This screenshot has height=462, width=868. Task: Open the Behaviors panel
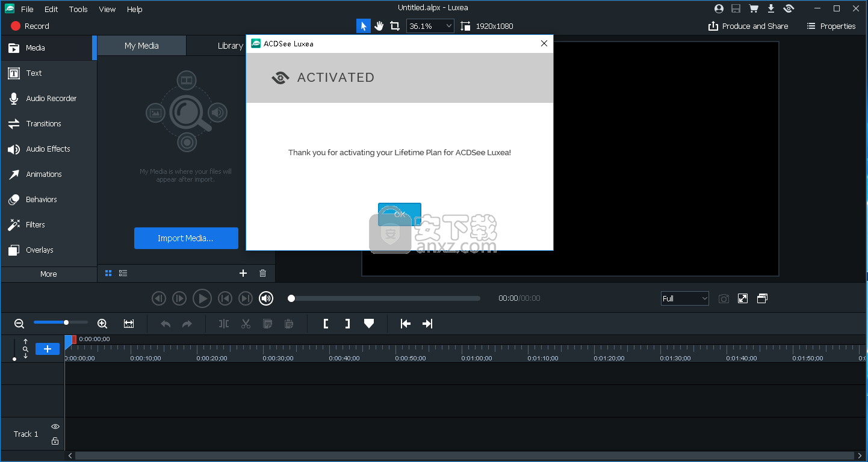tap(48, 199)
